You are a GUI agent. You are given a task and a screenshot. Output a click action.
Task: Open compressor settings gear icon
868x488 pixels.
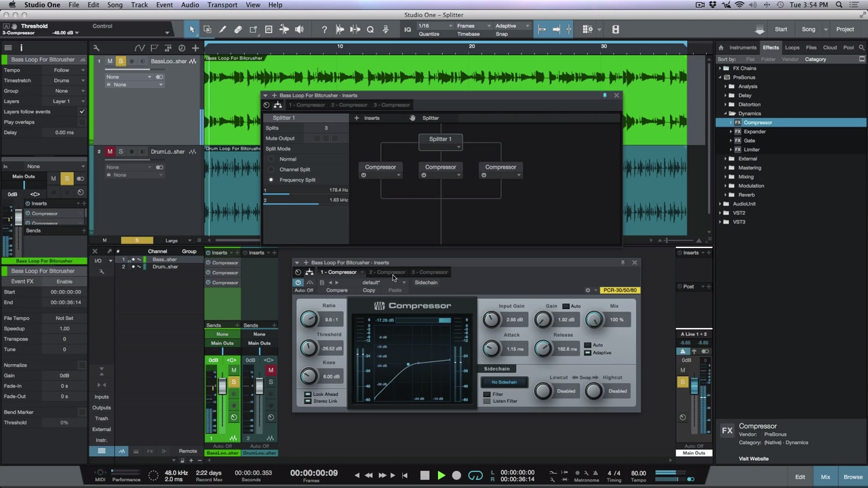588,290
